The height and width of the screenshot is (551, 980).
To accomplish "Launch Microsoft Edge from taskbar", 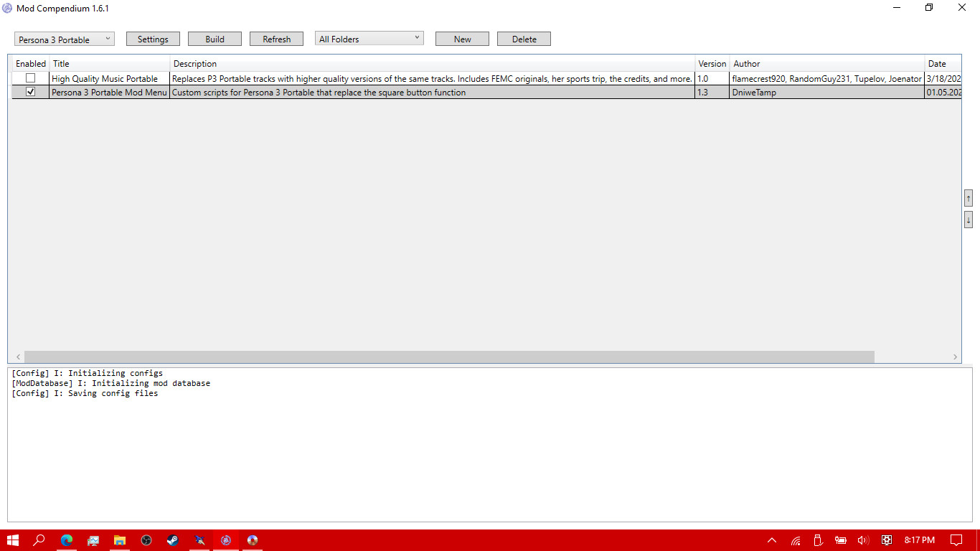I will pyautogui.click(x=67, y=540).
